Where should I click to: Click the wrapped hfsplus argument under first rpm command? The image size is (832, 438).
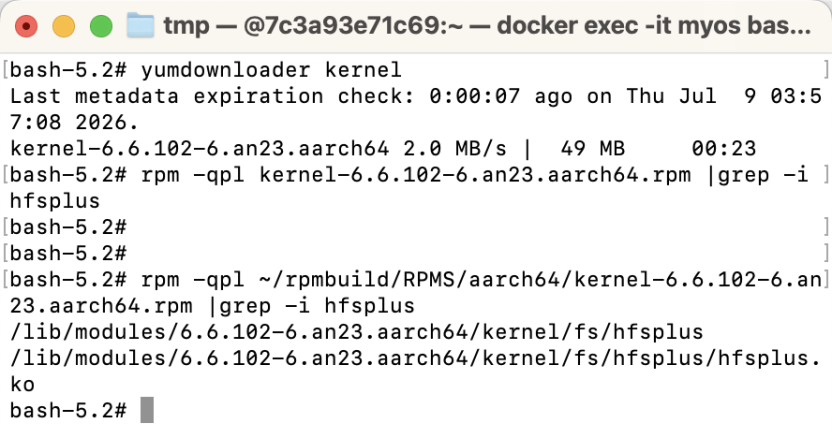[55, 201]
